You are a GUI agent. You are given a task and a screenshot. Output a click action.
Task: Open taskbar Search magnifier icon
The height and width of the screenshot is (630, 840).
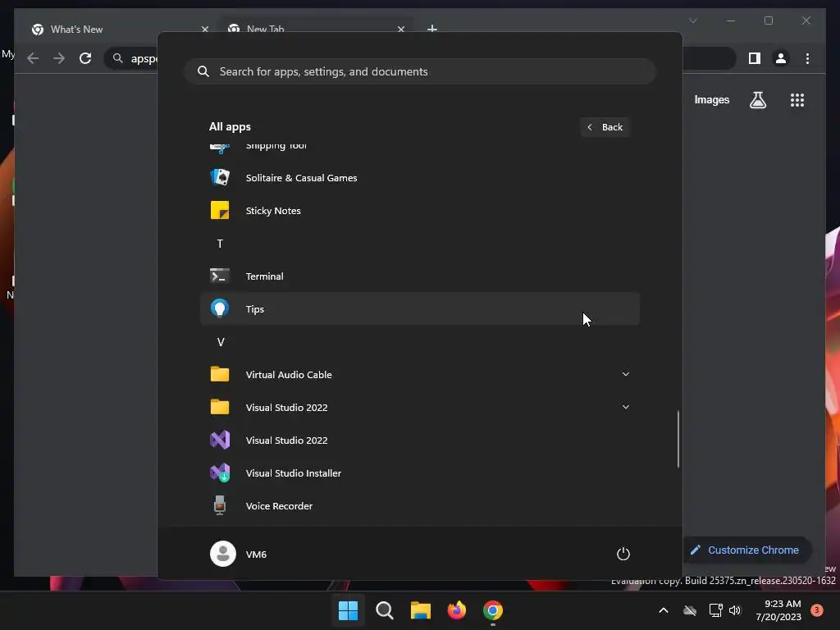pyautogui.click(x=385, y=610)
